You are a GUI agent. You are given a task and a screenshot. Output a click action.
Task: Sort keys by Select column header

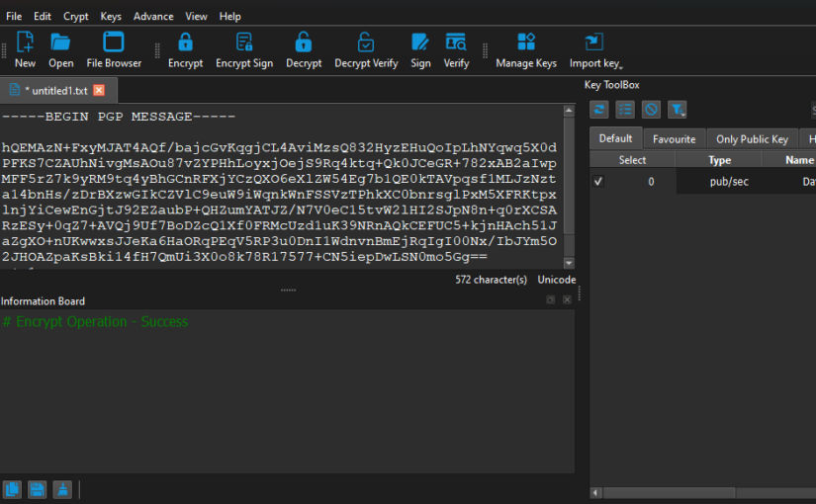[632, 160]
